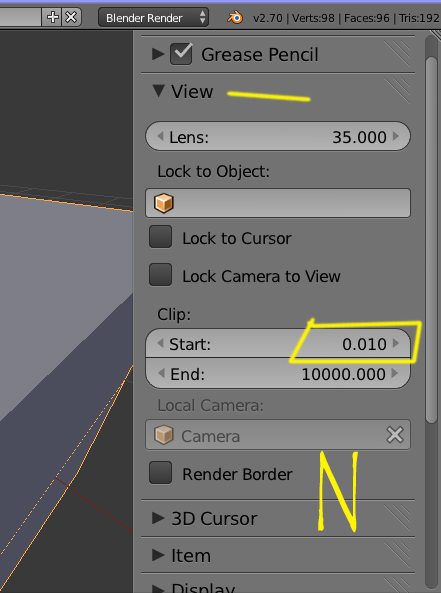Image resolution: width=441 pixels, height=593 pixels.
Task: Click the properties panel vertical scrollbar
Action: click(x=432, y=239)
